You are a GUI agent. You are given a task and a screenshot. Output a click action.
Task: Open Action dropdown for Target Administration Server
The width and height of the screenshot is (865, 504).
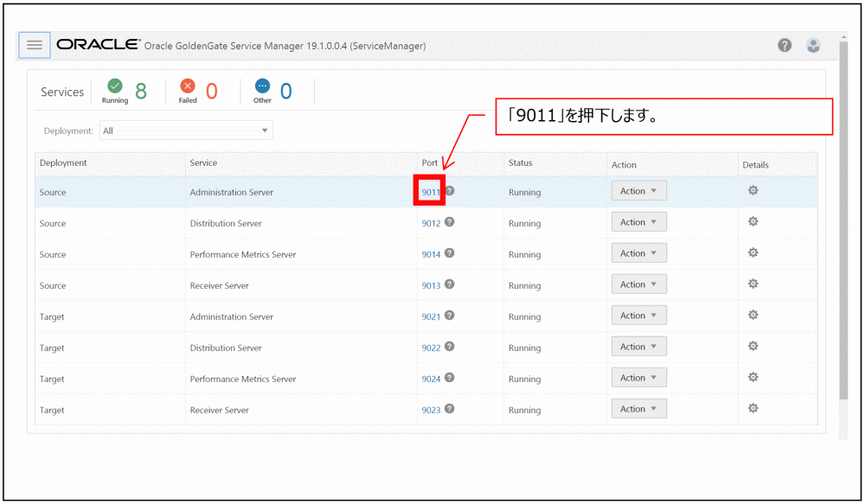[639, 316]
